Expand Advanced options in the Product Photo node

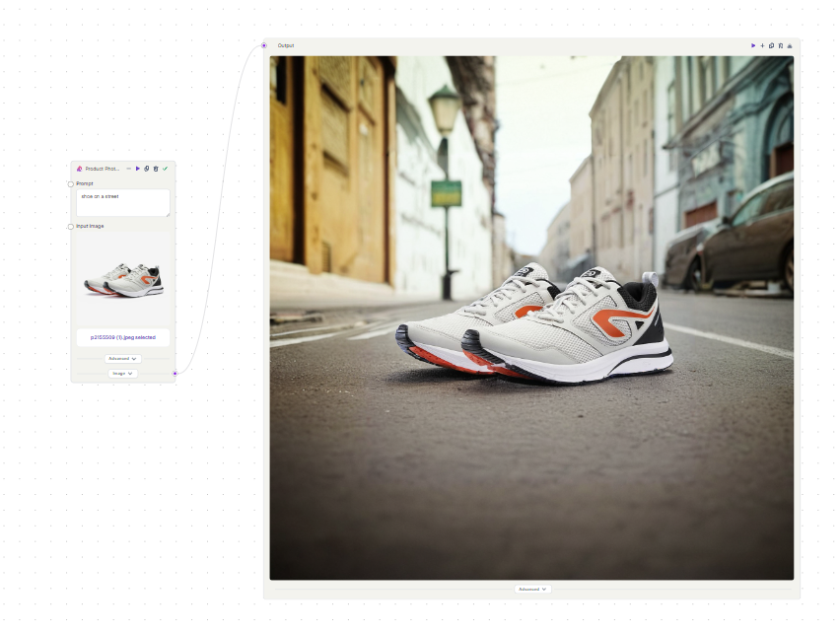[122, 359]
